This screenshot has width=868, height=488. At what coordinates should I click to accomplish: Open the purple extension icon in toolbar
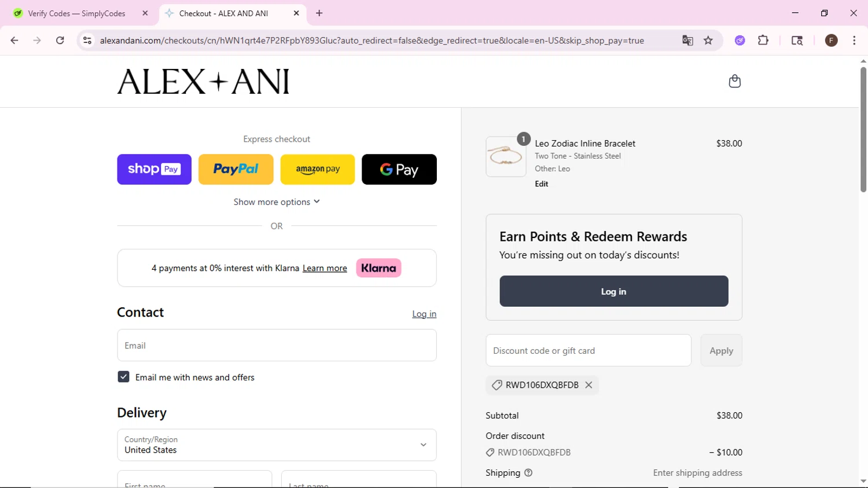click(x=740, y=41)
